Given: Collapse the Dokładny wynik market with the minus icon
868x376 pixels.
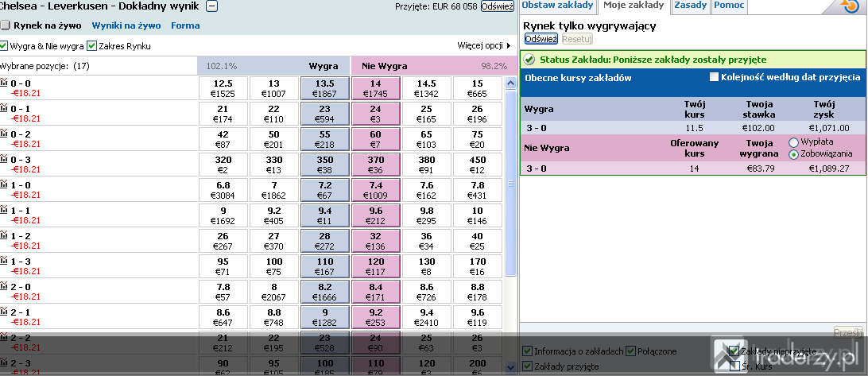Looking at the screenshot, I should coord(211,6).
